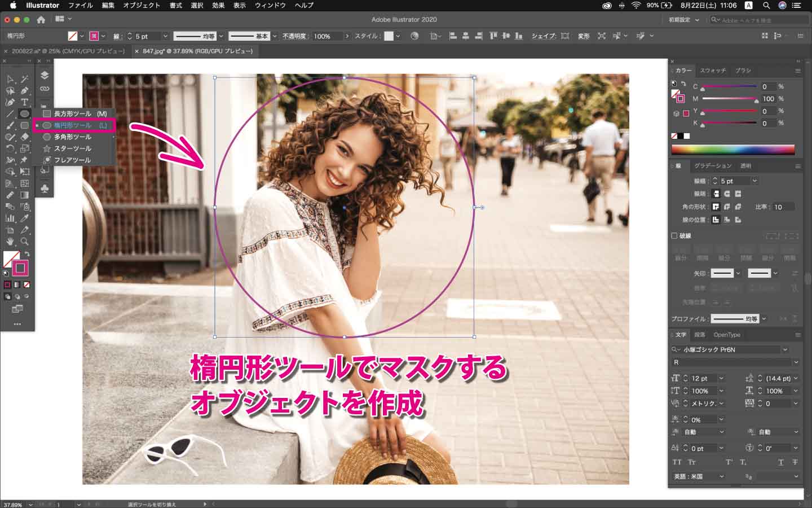Select the Selection arrow tool
Viewport: 812px width, 508px height.
point(10,79)
